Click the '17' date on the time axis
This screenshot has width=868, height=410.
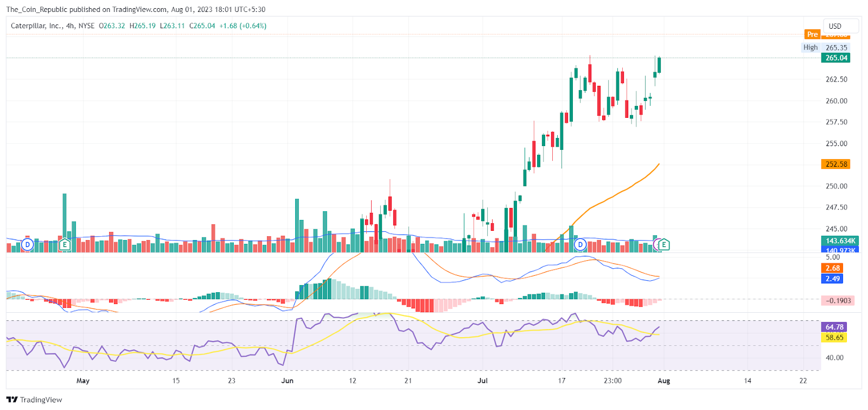[x=562, y=381]
